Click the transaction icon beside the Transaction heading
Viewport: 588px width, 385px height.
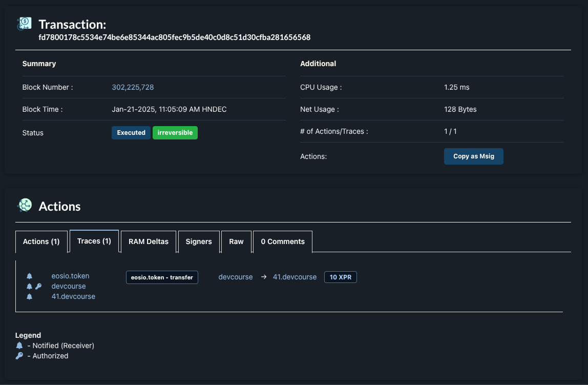tap(24, 24)
